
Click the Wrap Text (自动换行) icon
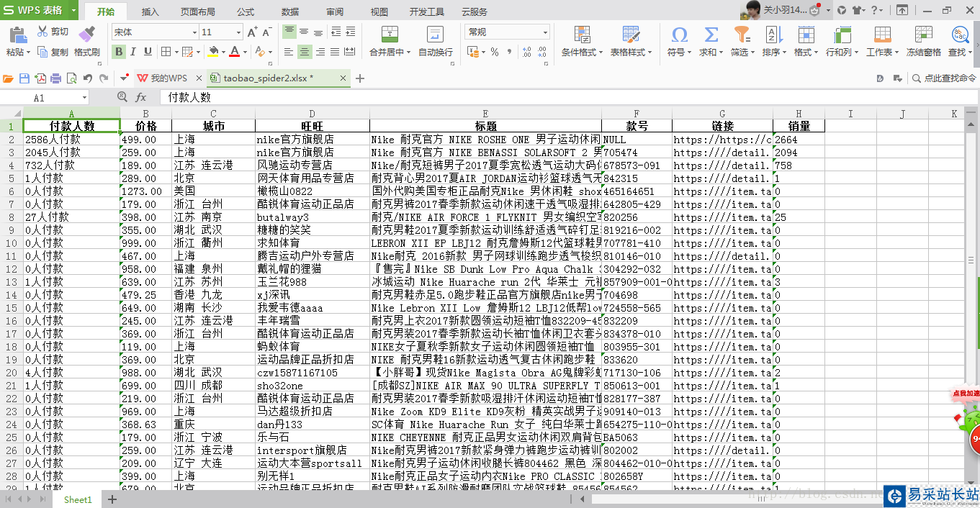[435, 35]
